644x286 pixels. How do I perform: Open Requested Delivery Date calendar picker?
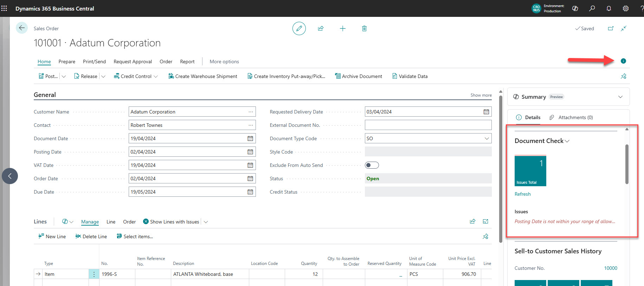(486, 112)
